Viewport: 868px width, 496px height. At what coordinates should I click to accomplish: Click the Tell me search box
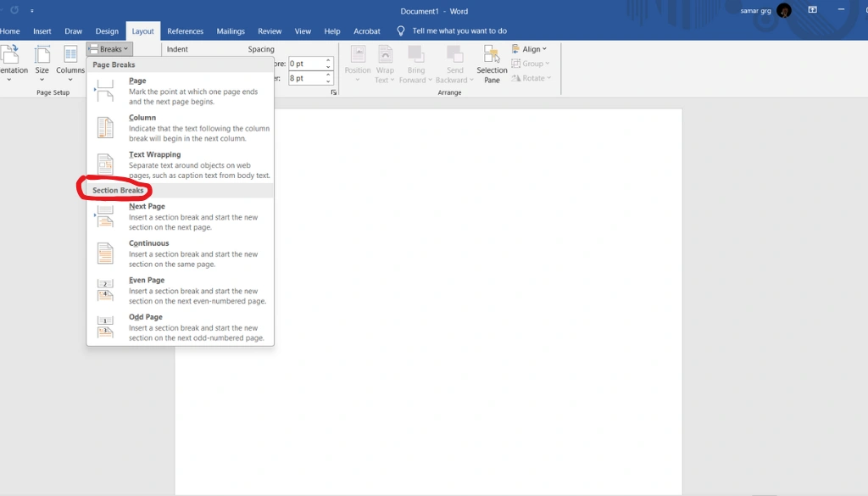pos(459,31)
